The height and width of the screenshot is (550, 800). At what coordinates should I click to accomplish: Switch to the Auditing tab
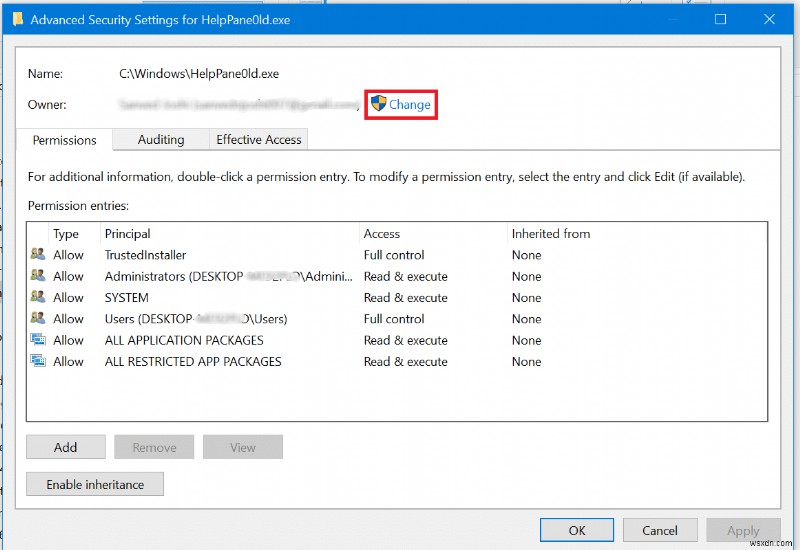tap(161, 139)
